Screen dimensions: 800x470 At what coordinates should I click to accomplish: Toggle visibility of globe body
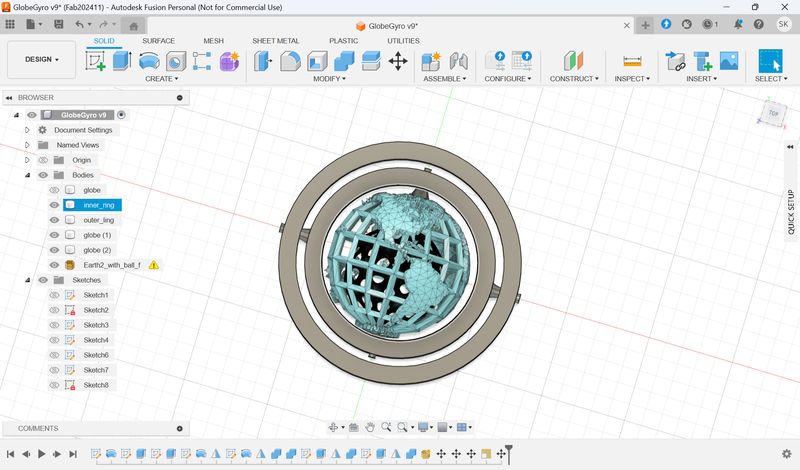click(54, 190)
